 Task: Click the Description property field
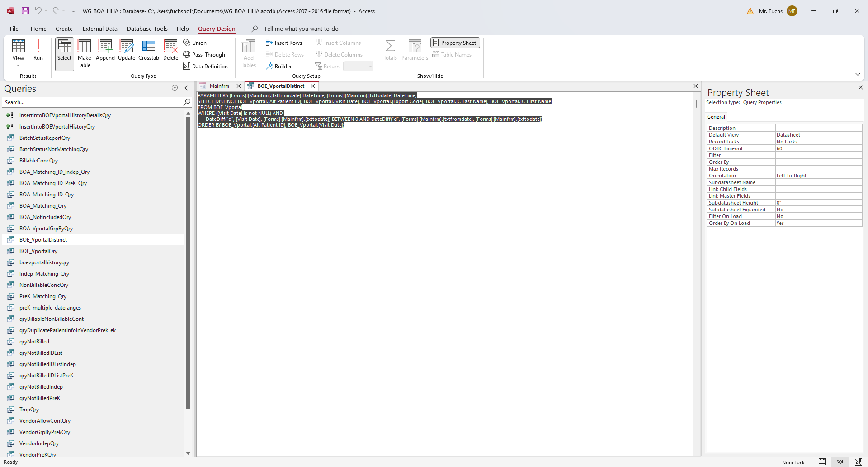tap(819, 128)
